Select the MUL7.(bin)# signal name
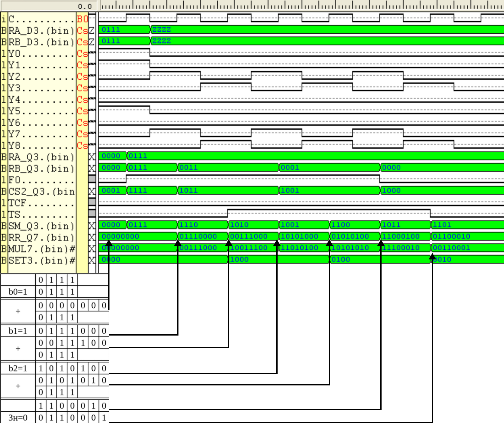 (41, 249)
